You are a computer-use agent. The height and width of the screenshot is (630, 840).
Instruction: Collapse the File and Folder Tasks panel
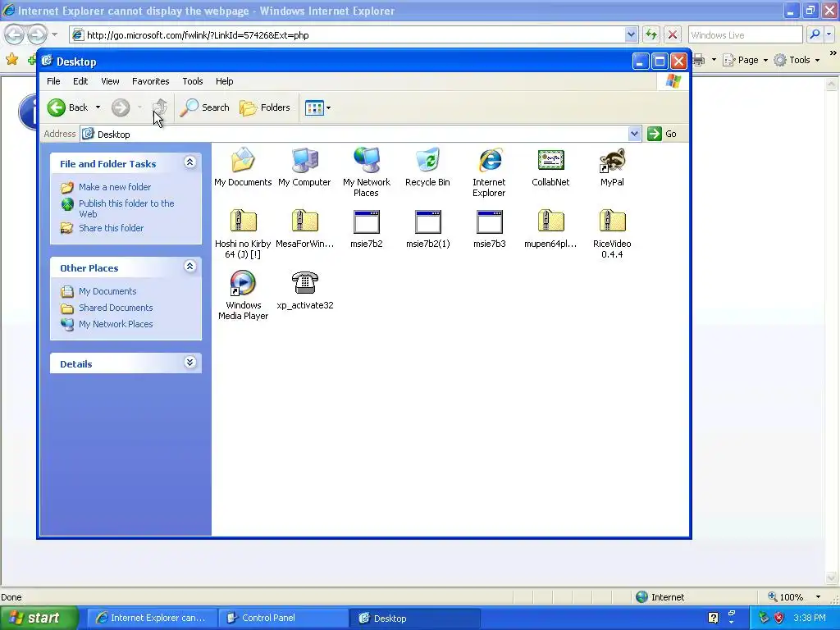(x=189, y=162)
